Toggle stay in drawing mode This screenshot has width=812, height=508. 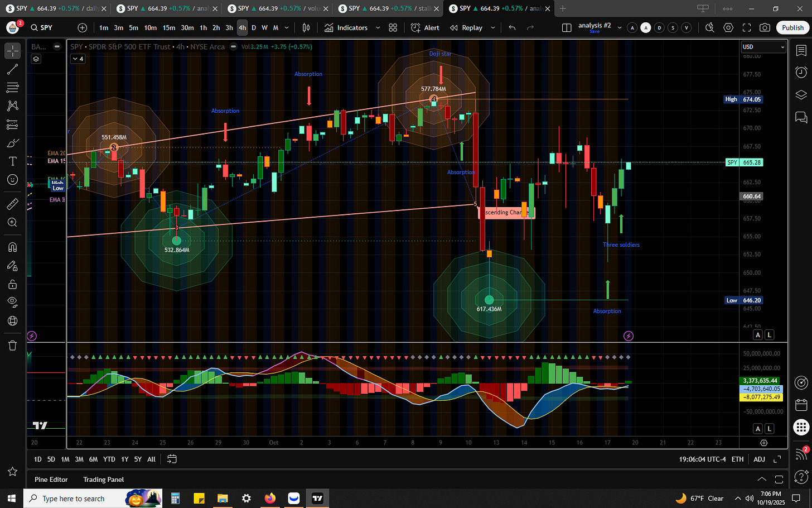point(12,266)
